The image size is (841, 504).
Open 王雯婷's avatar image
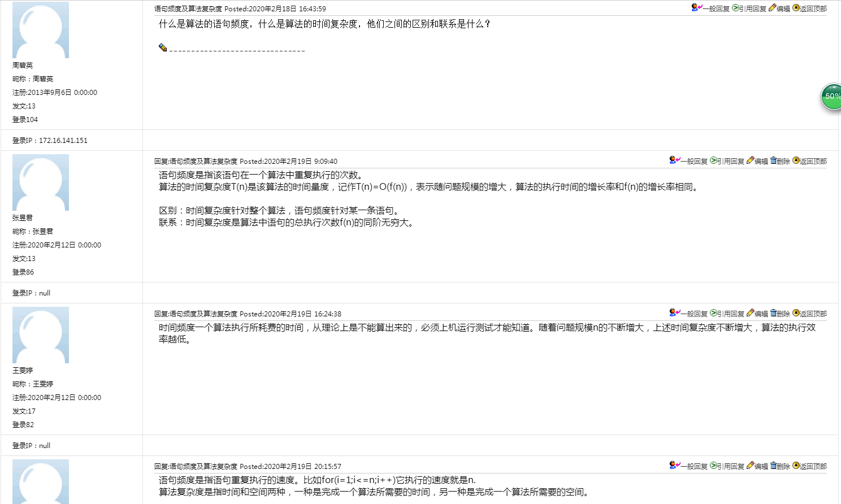pyautogui.click(x=41, y=335)
